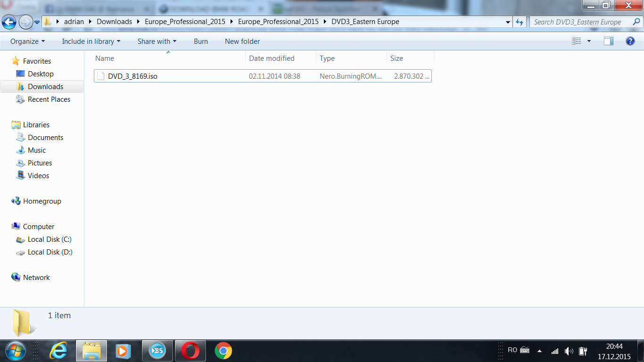Open the BS Player taskbar icon
The height and width of the screenshot is (362, 644).
tap(157, 351)
